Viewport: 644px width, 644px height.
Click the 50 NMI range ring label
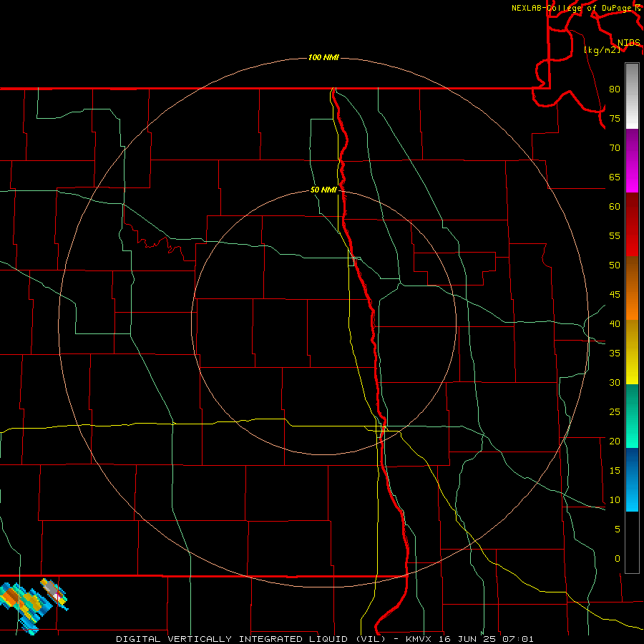pos(323,190)
